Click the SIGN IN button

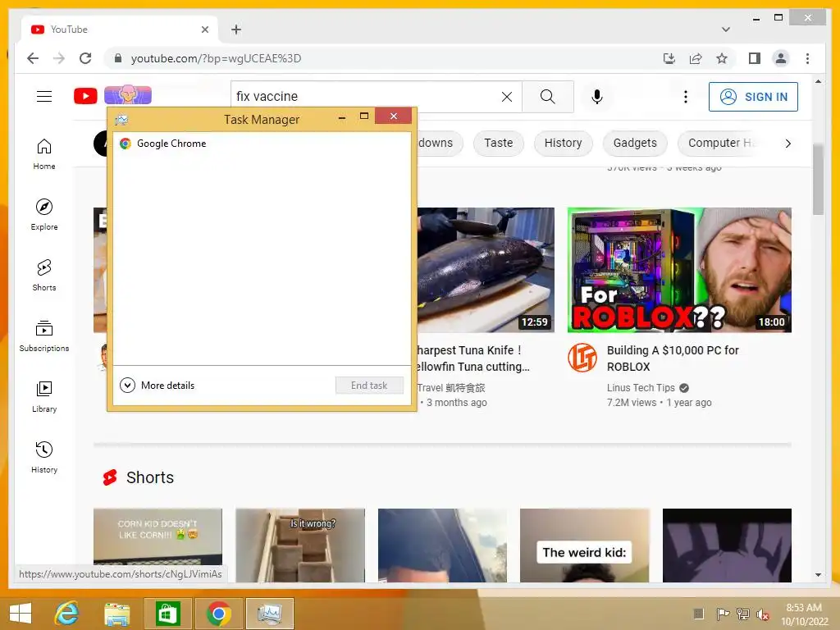coord(753,97)
